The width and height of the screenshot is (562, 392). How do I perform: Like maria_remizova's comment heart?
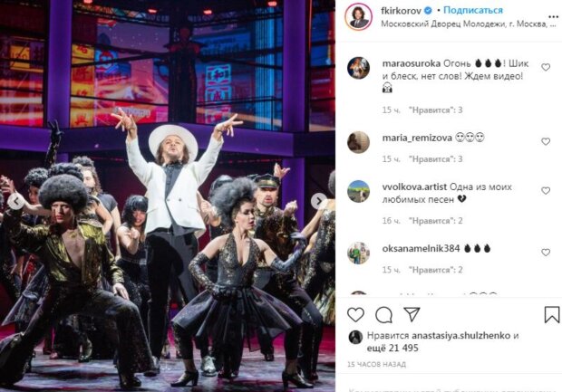546,142
